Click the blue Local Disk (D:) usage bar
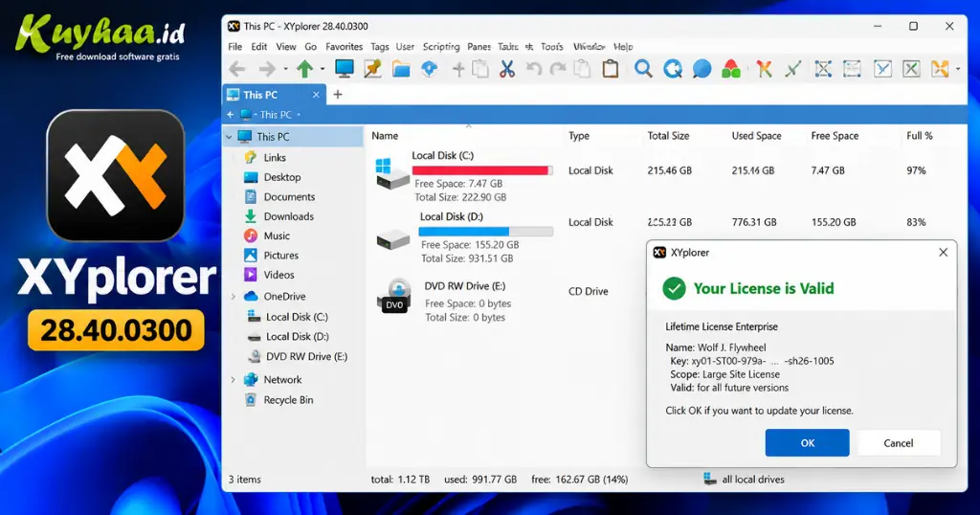This screenshot has width=980, height=515. click(x=485, y=232)
